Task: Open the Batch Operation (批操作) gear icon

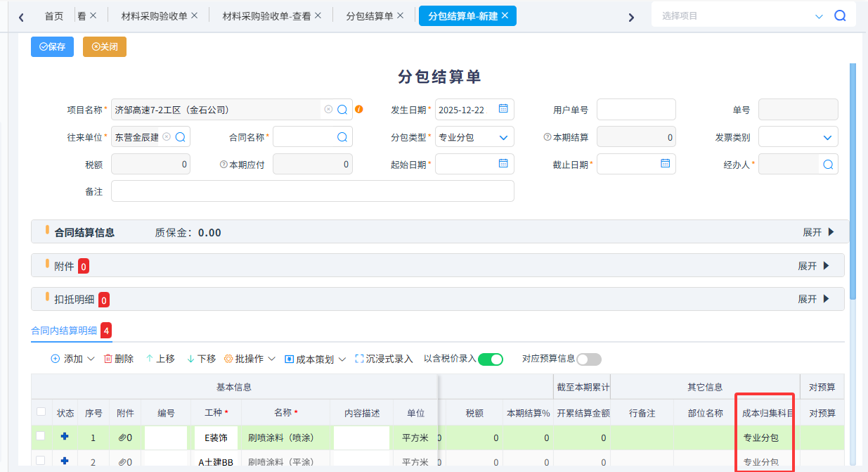Action: (230, 359)
